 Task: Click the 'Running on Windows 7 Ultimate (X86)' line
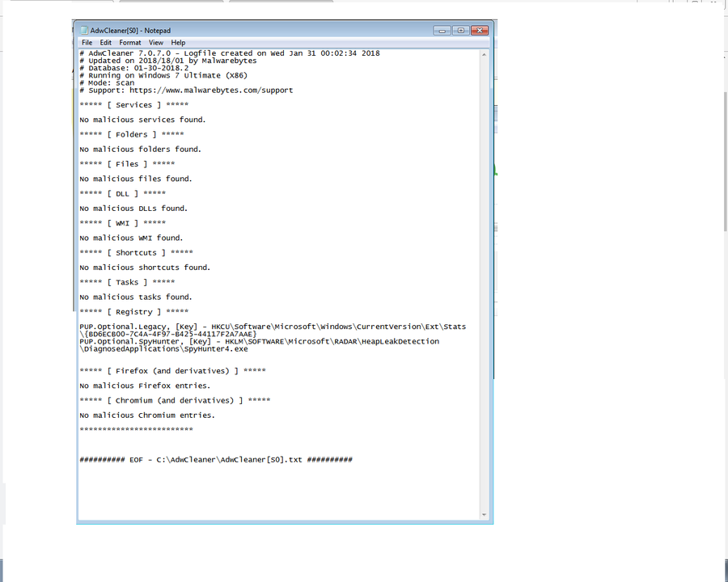point(163,76)
